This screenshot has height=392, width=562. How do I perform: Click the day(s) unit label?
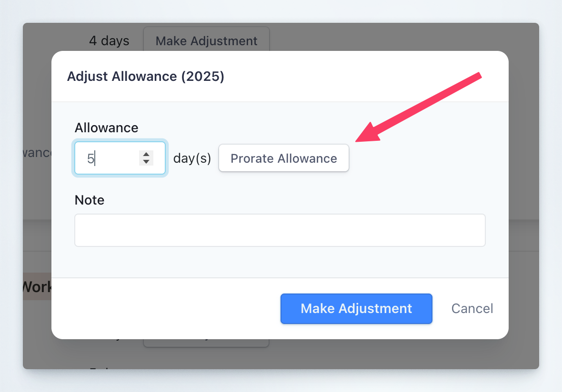point(192,159)
